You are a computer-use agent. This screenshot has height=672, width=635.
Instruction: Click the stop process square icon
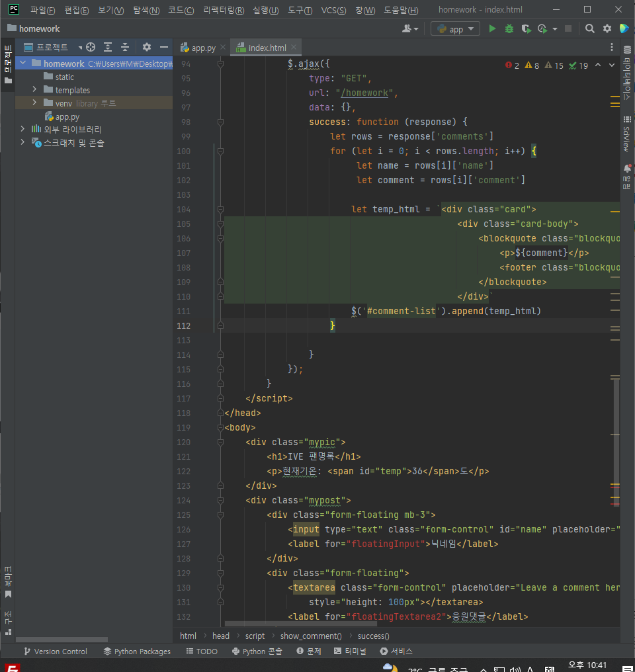(568, 28)
